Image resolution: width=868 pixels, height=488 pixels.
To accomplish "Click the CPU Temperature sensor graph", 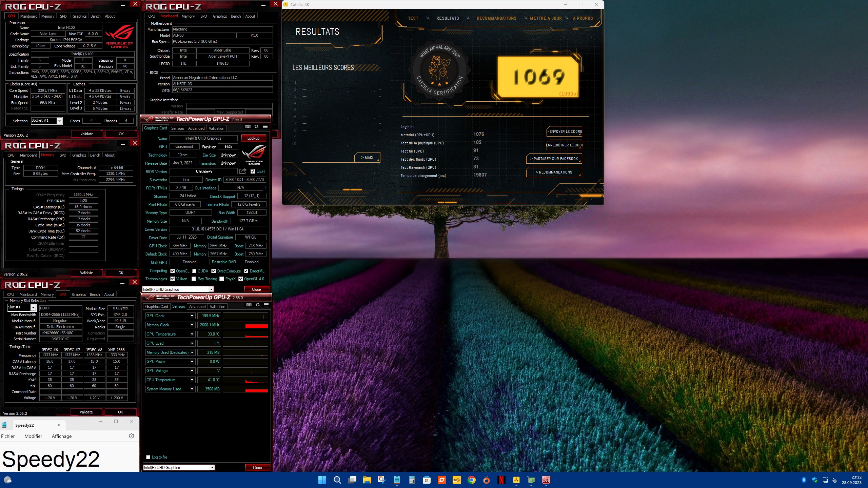I will point(245,380).
